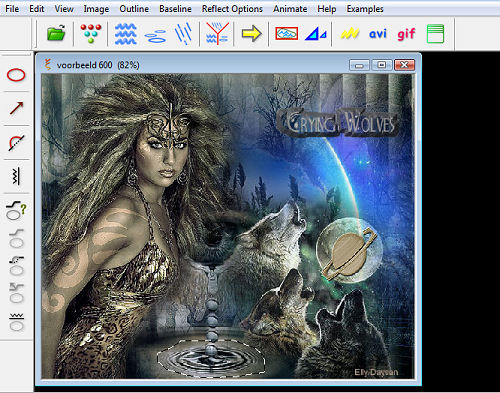Image resolution: width=500 pixels, height=393 pixels.
Task: Click the red-framed landscape picture icon
Action: (x=287, y=33)
